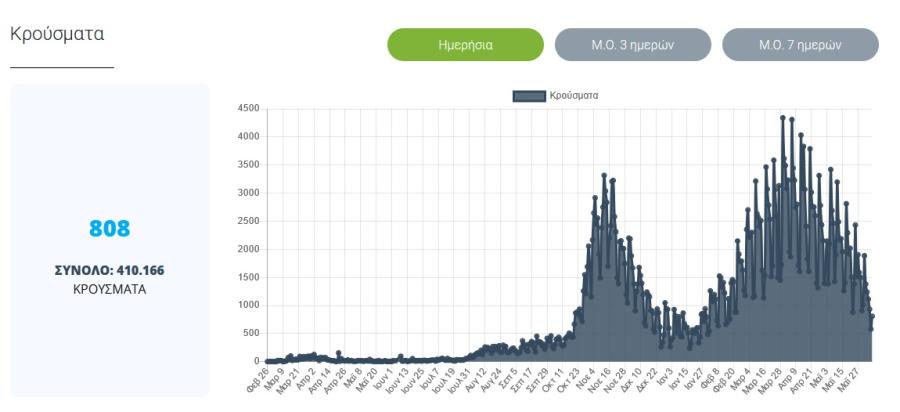Viewport: 900px width, 412px height.
Task: Click the Ιαν 15 x-axis date label
Action: [x=677, y=379]
